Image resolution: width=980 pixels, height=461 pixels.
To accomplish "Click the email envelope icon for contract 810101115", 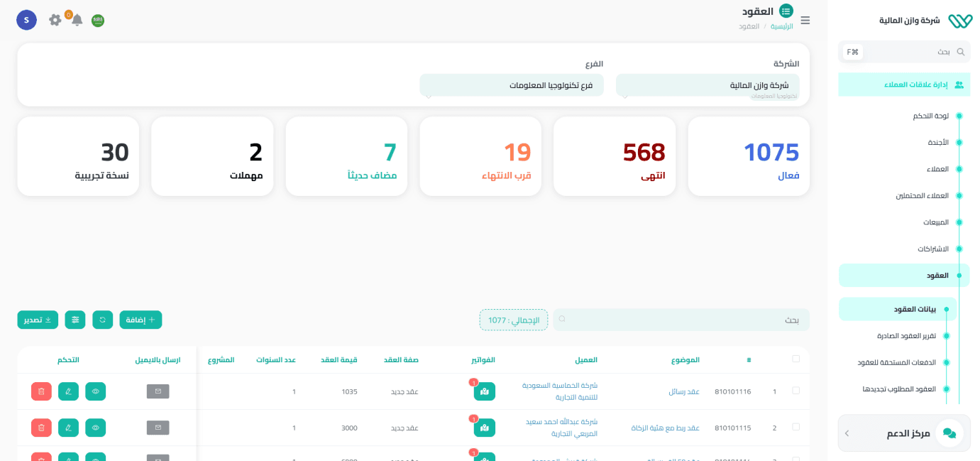I will click(158, 428).
